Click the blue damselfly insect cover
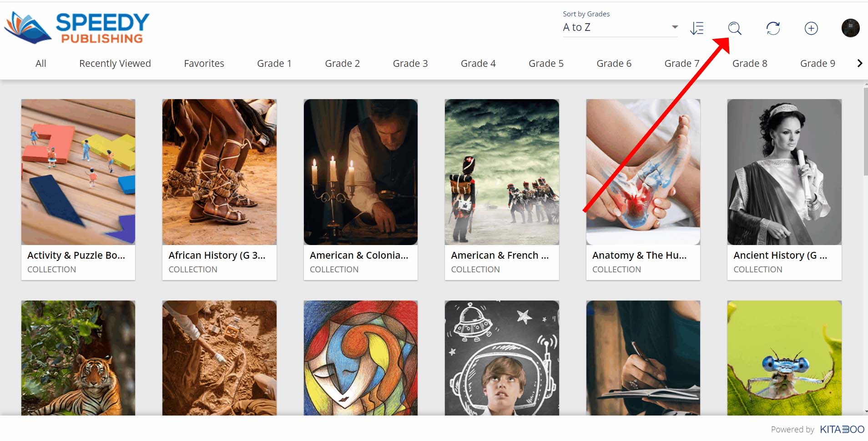This screenshot has width=868, height=441. point(784,358)
